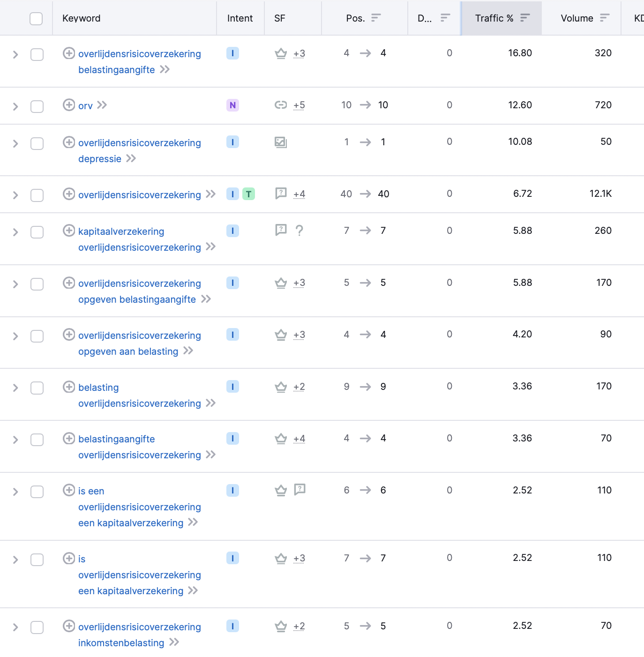Click the question mark icon in kapitaalverzekering row
The width and height of the screenshot is (644, 657).
point(300,231)
